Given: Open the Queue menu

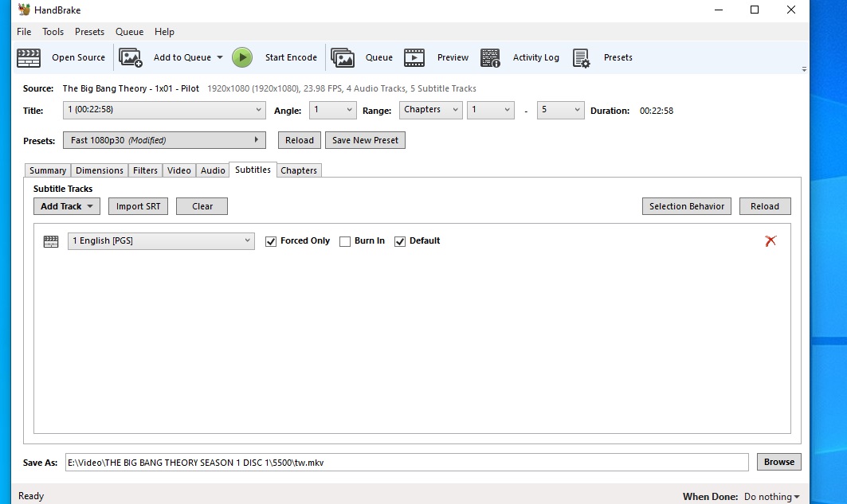Looking at the screenshot, I should 130,32.
